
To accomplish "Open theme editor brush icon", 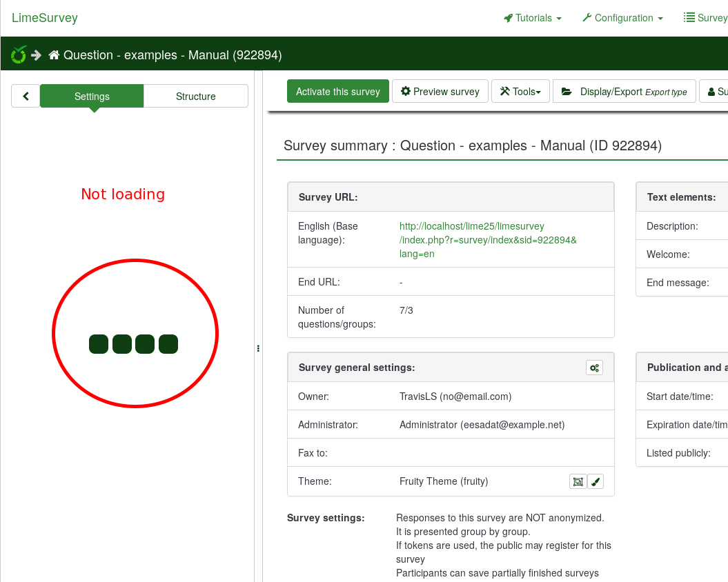I will click(596, 481).
